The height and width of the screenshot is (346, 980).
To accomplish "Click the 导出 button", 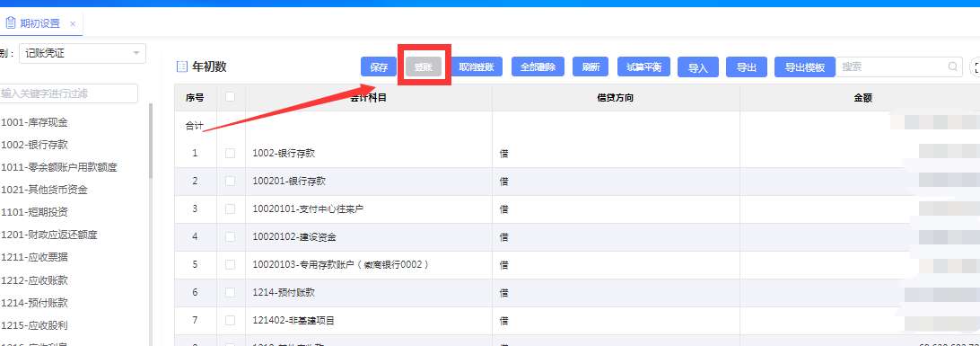I will pyautogui.click(x=747, y=67).
